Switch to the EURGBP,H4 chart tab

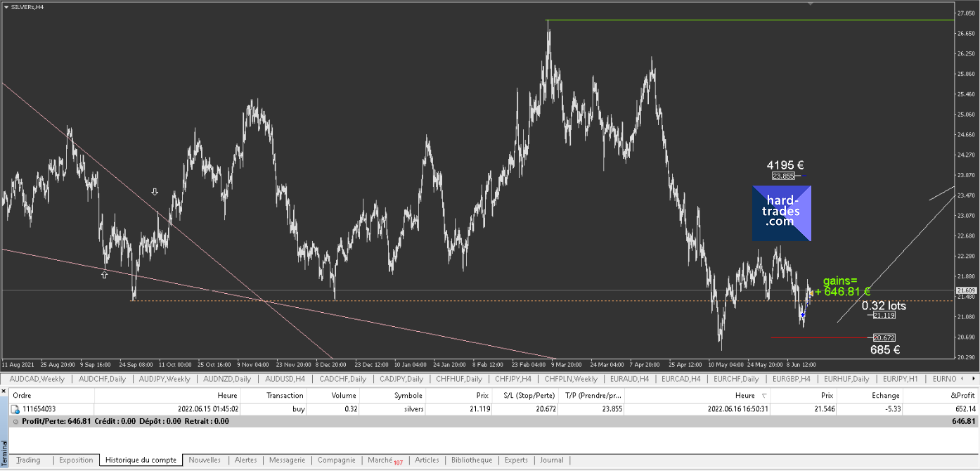(x=791, y=379)
